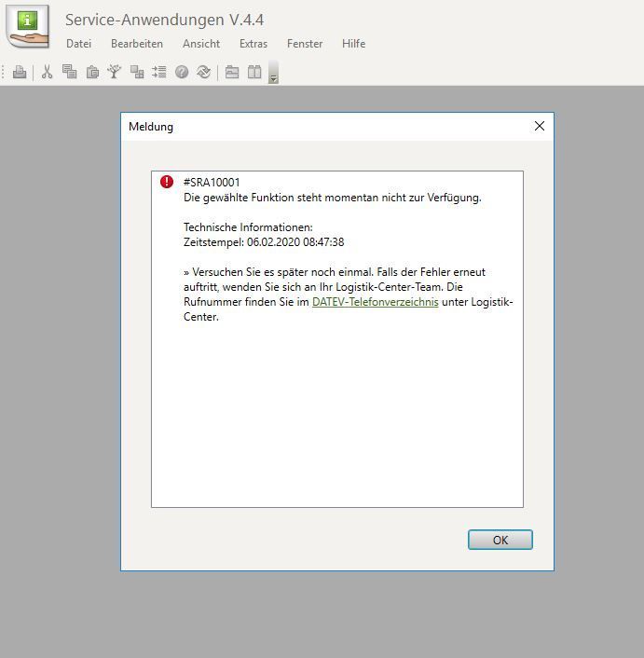Viewport: 644px width, 658px height.
Task: Click the open book toolbar icon
Action: (254, 72)
